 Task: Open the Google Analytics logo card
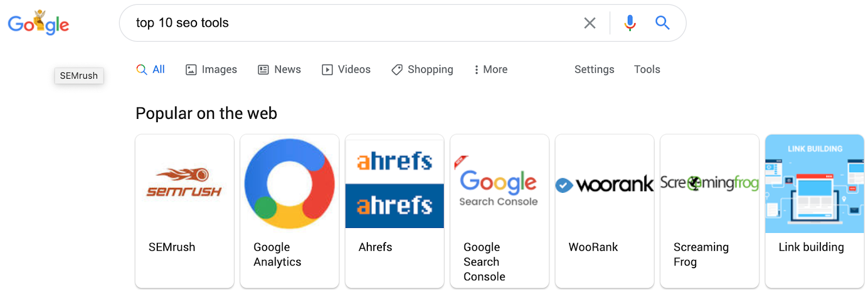(290, 211)
